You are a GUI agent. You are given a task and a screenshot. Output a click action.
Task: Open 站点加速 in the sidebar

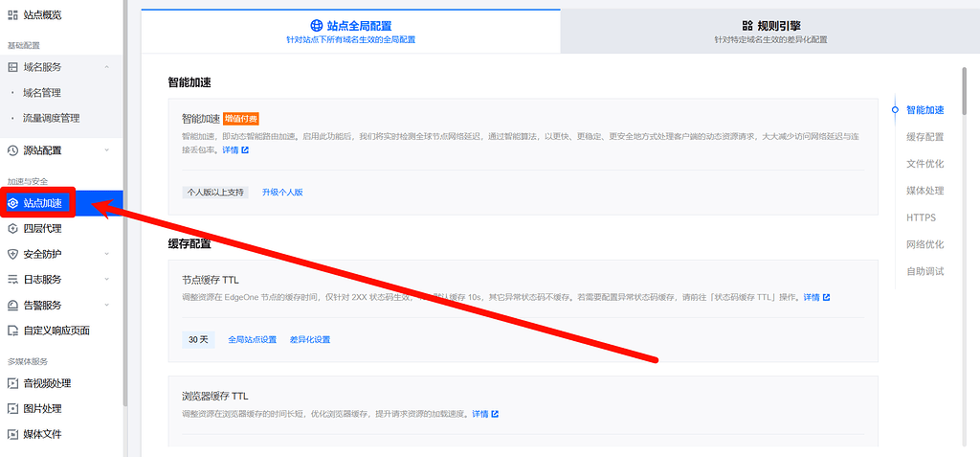tap(43, 203)
